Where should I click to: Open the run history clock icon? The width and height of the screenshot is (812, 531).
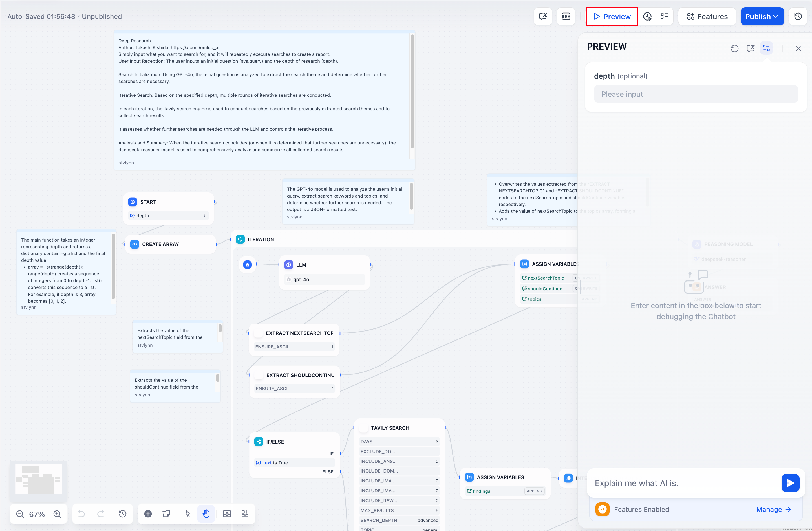point(647,16)
